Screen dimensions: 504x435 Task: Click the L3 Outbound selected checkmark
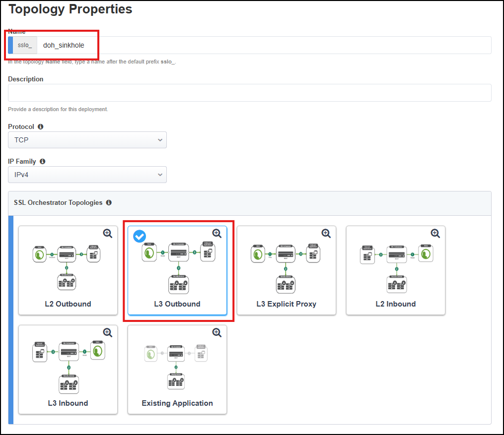pyautogui.click(x=140, y=236)
